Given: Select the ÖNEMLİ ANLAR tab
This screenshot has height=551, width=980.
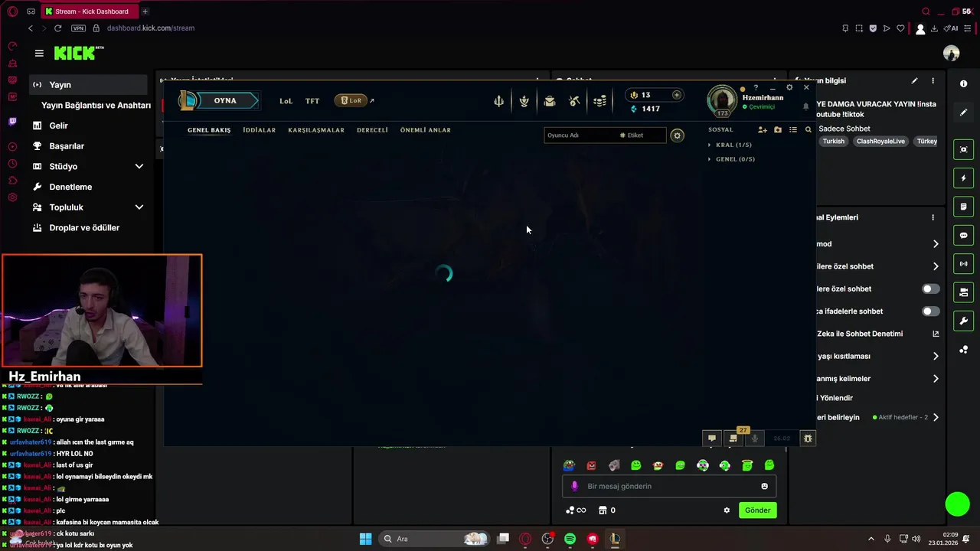Looking at the screenshot, I should coord(426,130).
